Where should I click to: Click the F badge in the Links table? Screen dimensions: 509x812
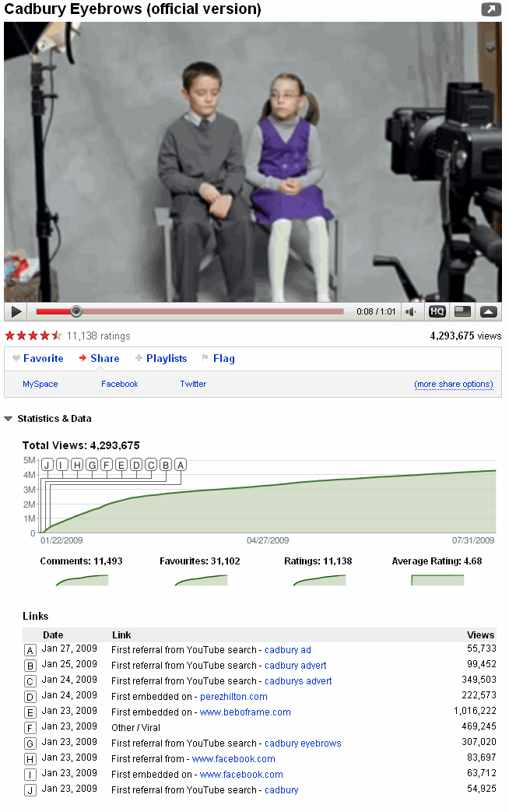point(30,728)
